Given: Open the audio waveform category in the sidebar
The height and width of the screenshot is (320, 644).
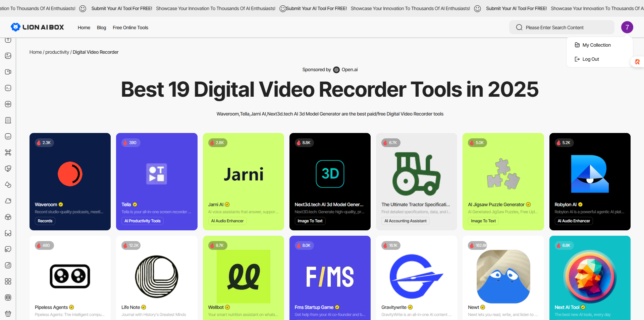Looking at the screenshot, I should click(8, 104).
